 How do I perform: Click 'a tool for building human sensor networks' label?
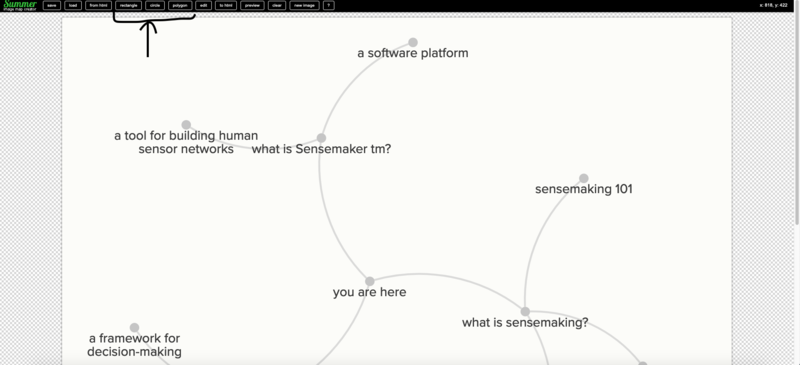pyautogui.click(x=186, y=142)
